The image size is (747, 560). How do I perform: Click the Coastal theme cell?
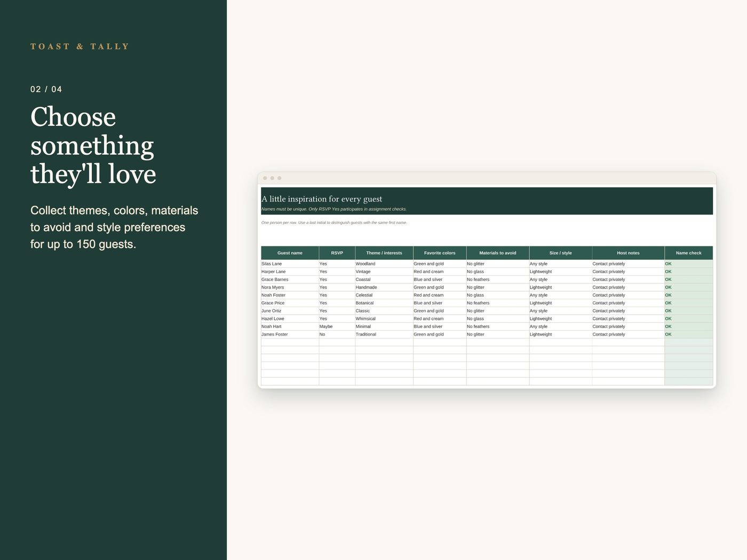coord(384,279)
